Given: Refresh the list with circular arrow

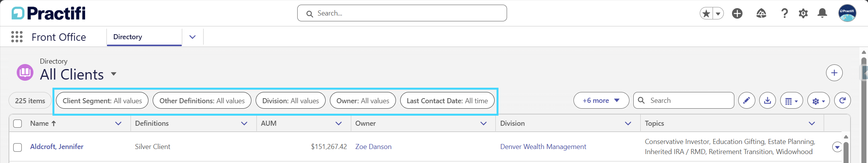Looking at the screenshot, I should (842, 101).
